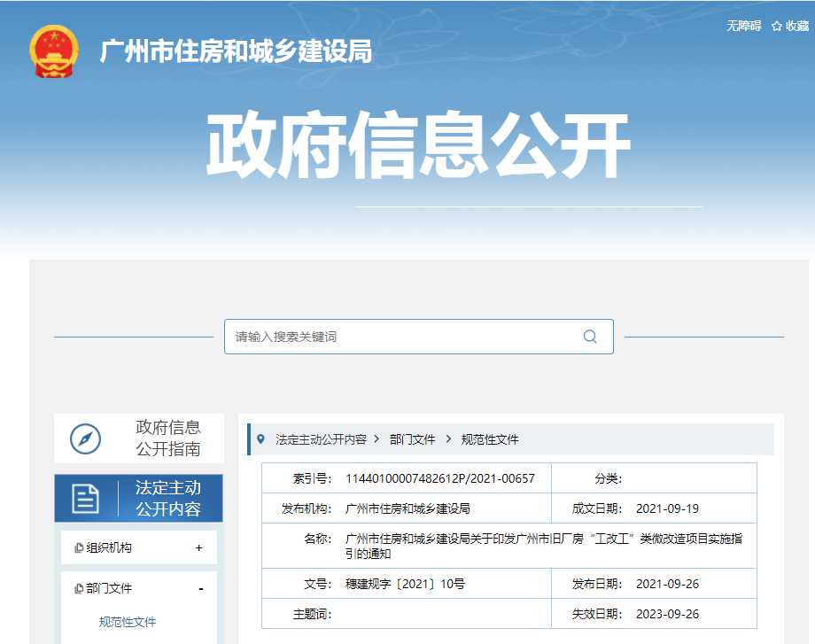This screenshot has width=815, height=644.
Task: Click the compass icon for 政府信息公开指南
Action: pos(85,438)
